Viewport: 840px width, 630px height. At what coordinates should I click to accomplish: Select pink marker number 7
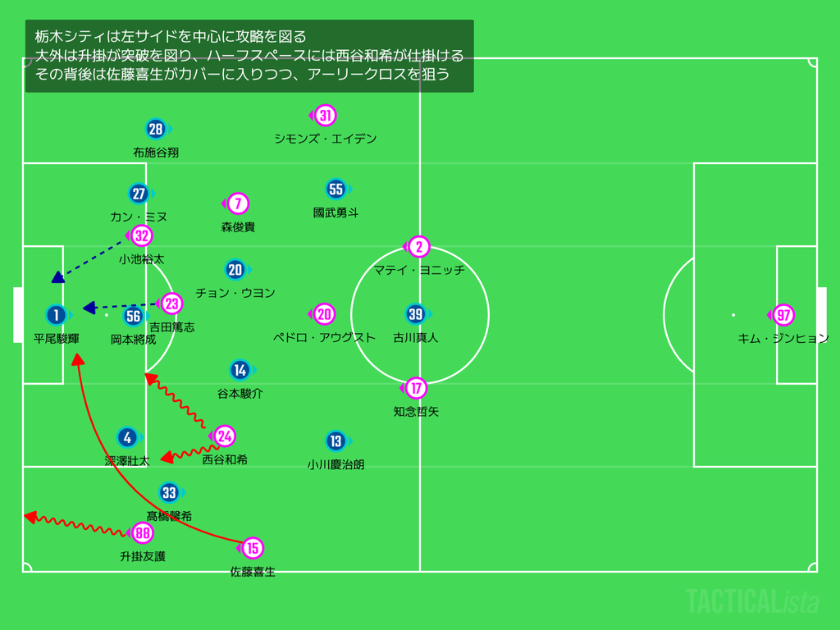tap(238, 203)
